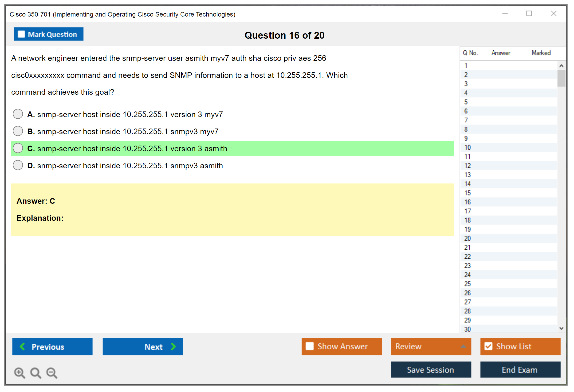Viewport: 574px width, 392px height.
Task: Uncheck the Show List checkbox
Action: point(488,346)
